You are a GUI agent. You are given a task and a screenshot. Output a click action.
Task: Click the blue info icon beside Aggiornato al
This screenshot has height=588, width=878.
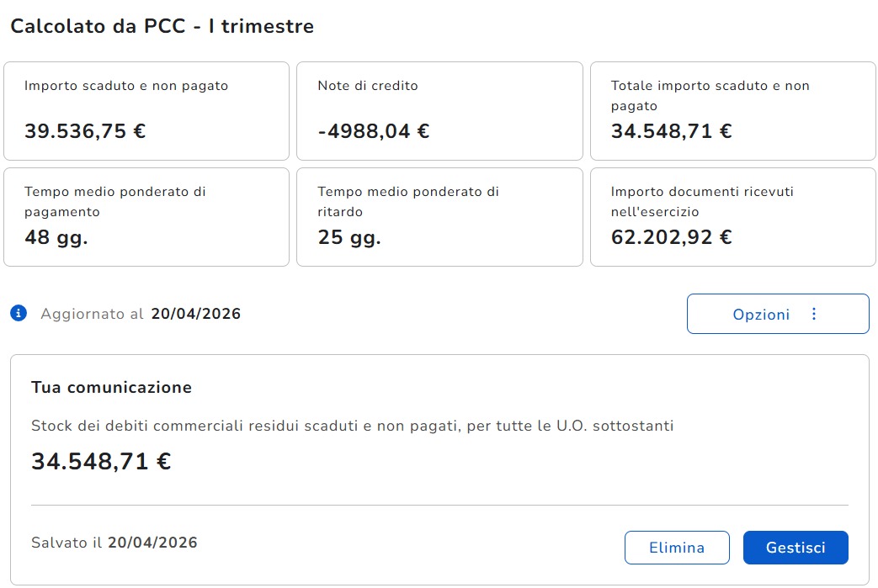19,313
